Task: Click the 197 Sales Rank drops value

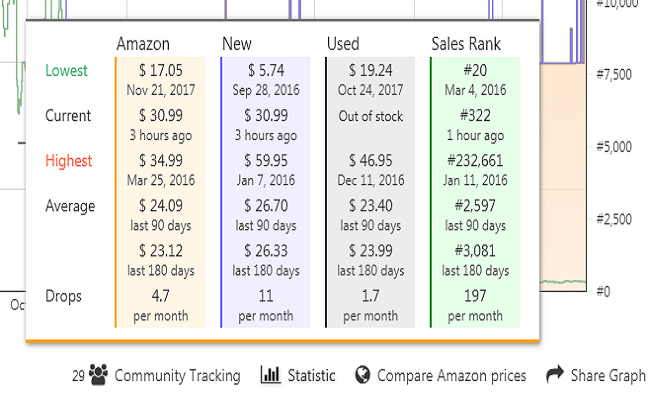Action: (x=475, y=296)
